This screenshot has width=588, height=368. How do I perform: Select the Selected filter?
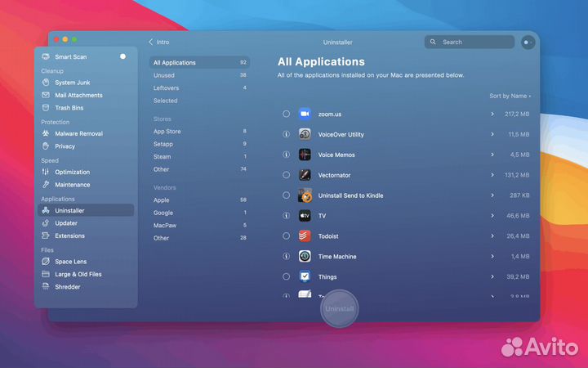coord(199,101)
